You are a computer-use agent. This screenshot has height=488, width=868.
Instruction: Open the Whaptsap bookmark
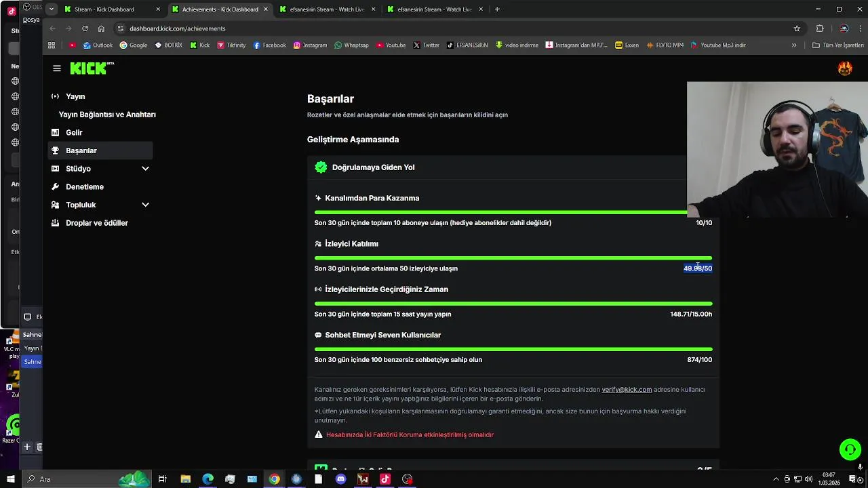click(351, 45)
